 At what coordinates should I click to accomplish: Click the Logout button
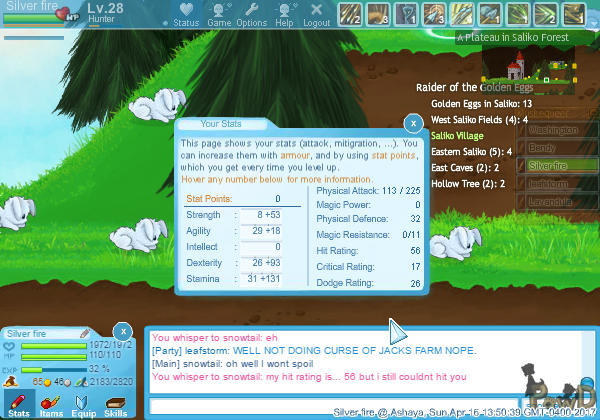316,15
